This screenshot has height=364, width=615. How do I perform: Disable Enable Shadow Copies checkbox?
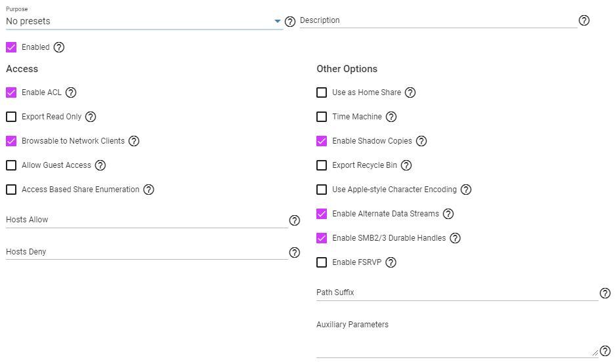(x=322, y=141)
